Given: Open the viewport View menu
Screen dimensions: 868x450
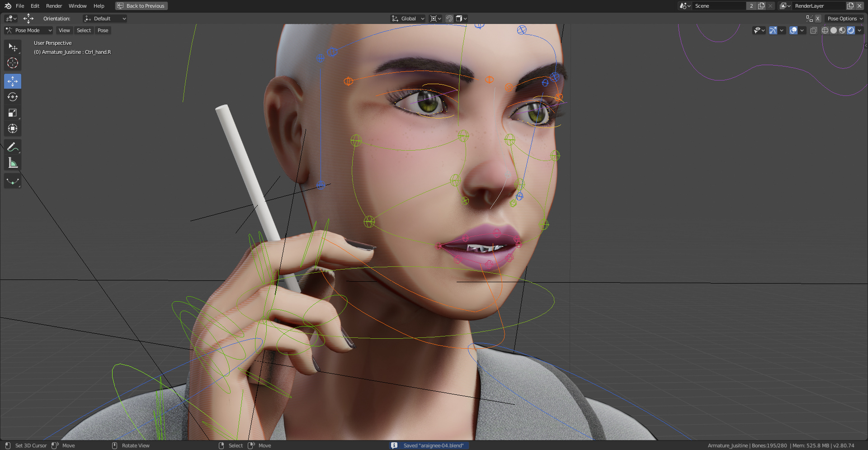Looking at the screenshot, I should (64, 30).
